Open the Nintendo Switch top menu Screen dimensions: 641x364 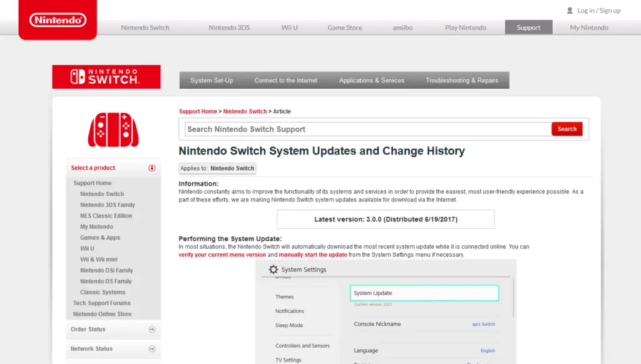click(x=145, y=28)
